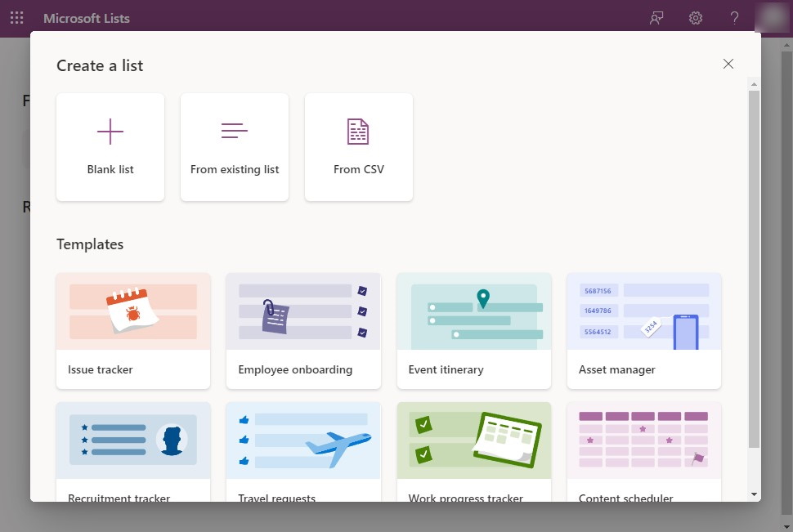Select the Issue tracker title

tap(100, 369)
